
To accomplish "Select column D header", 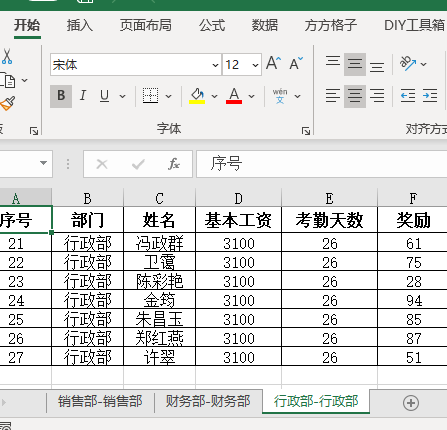I will point(238,198).
